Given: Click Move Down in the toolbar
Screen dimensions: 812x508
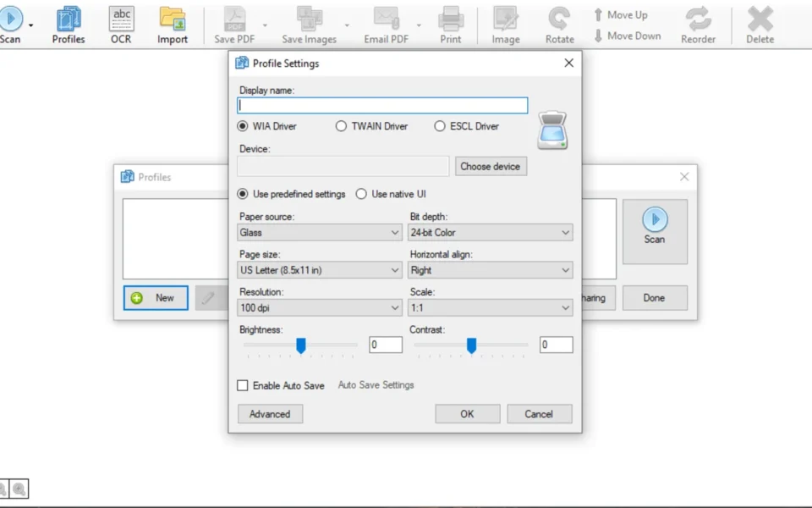Looking at the screenshot, I should (627, 36).
